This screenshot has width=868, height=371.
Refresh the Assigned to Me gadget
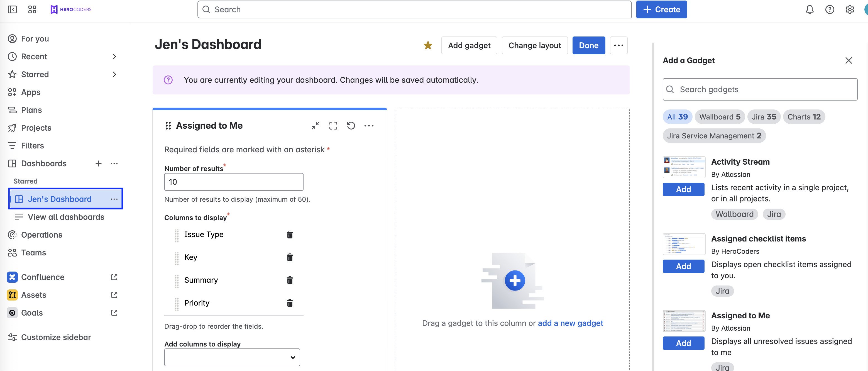click(x=351, y=126)
